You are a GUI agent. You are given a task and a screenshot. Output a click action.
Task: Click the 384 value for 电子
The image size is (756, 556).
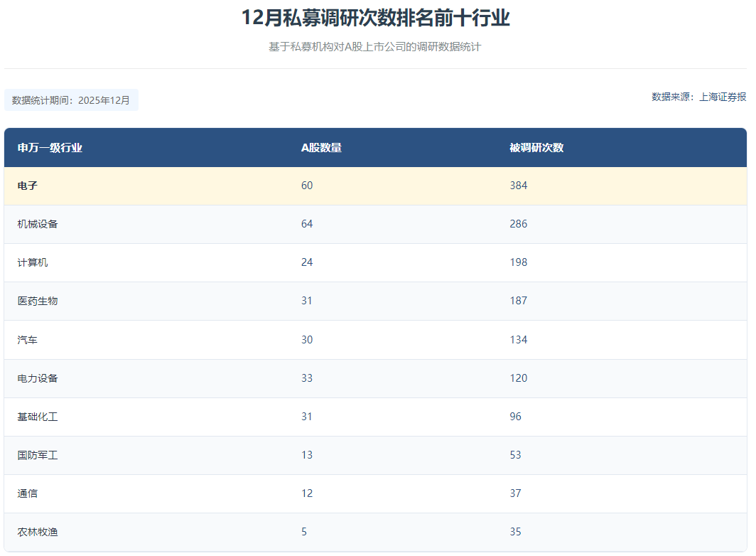518,186
